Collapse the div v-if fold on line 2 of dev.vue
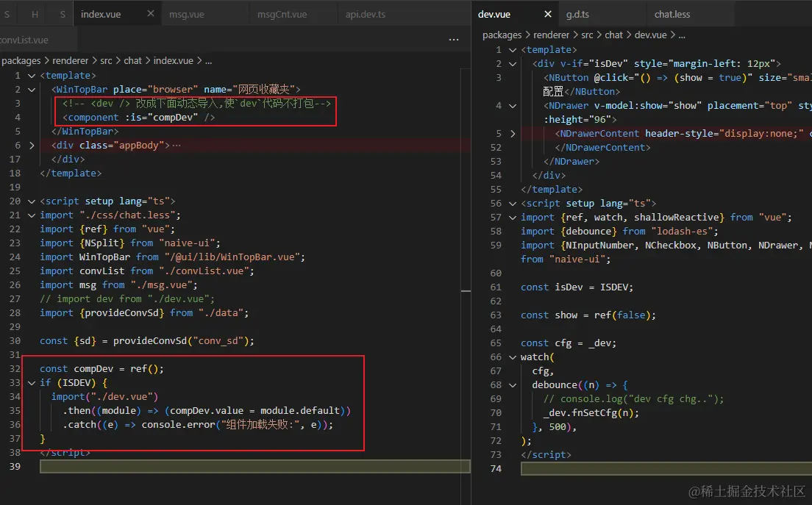Viewport: 812px width, 505px height. [x=513, y=64]
